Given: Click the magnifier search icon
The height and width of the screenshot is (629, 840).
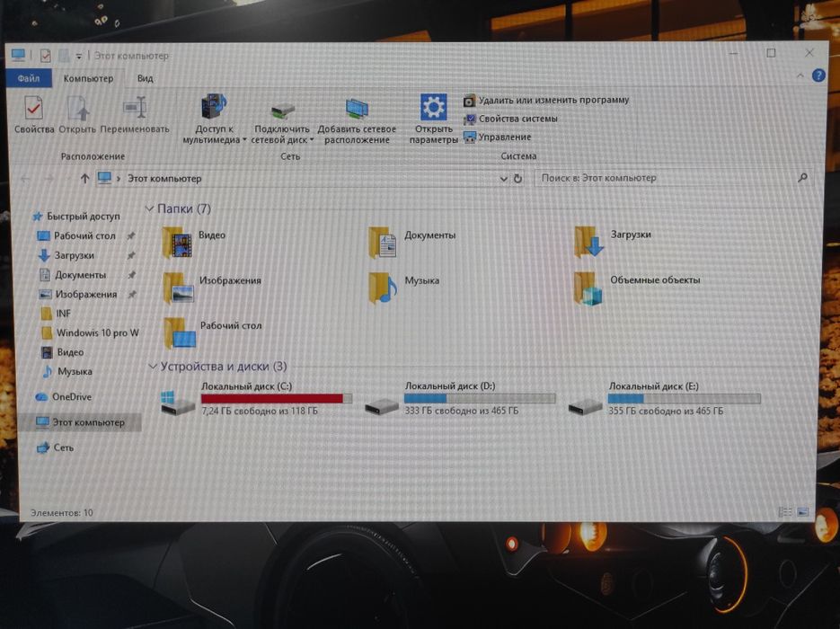Looking at the screenshot, I should 802,177.
